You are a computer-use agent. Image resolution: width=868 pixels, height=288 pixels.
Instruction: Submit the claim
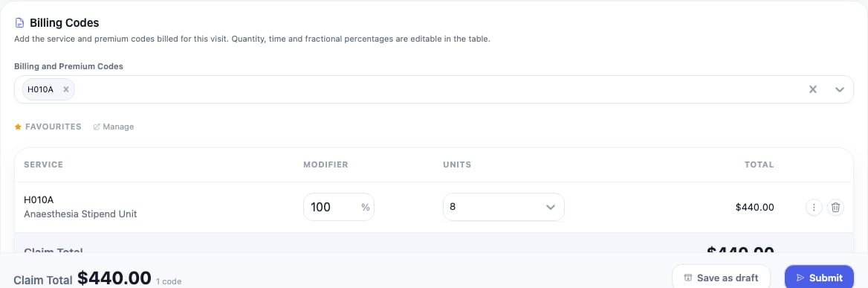click(x=819, y=278)
